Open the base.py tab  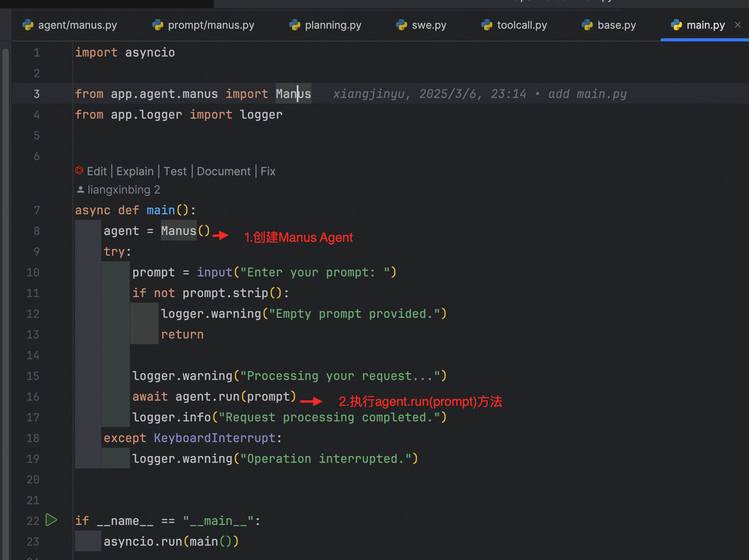[617, 25]
